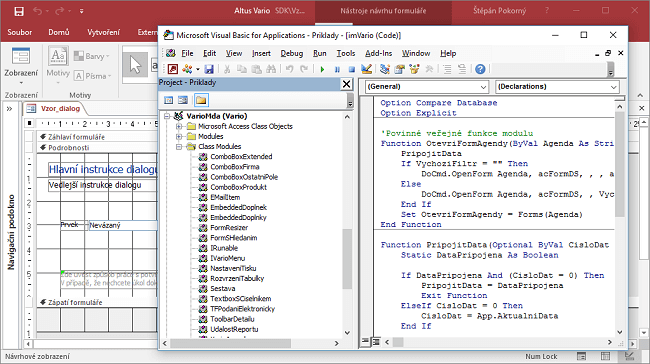The width and height of the screenshot is (650, 364).
Task: Click Full Module View button below code pane
Action: 376,342
